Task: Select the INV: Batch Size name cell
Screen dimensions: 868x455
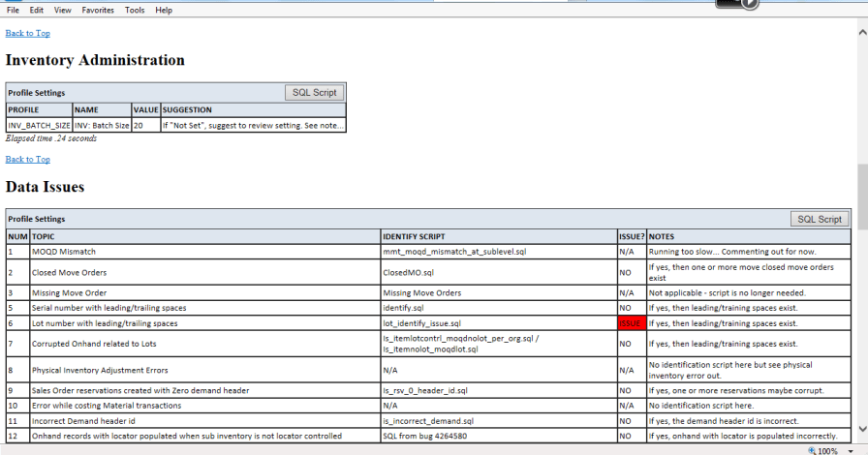Action: click(x=102, y=126)
